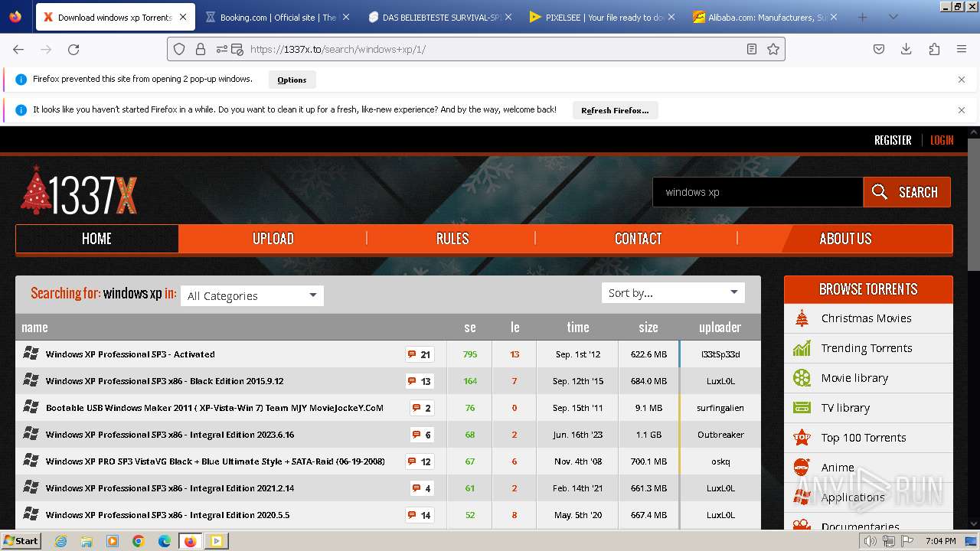Open the extensions puzzle icon
The width and height of the screenshot is (980, 551).
[x=934, y=49]
